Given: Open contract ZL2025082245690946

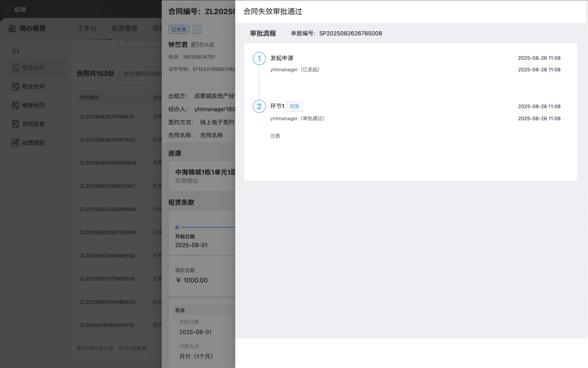Looking at the screenshot, I should coord(108,209).
